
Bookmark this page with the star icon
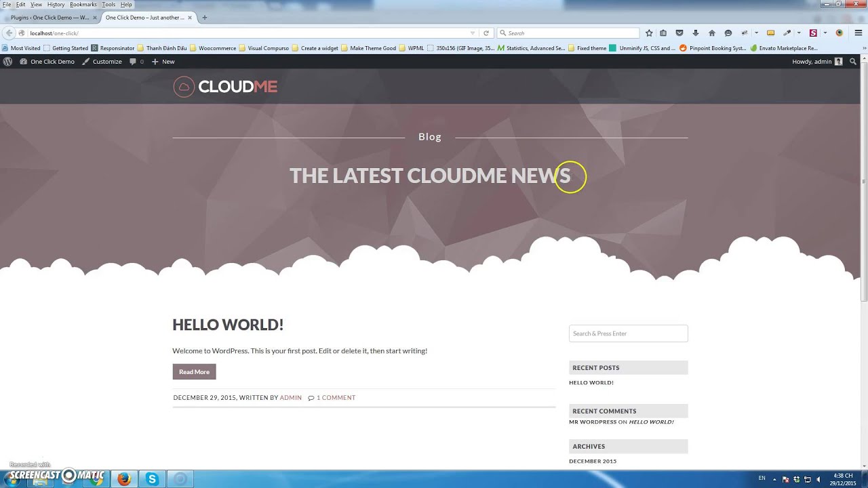649,33
